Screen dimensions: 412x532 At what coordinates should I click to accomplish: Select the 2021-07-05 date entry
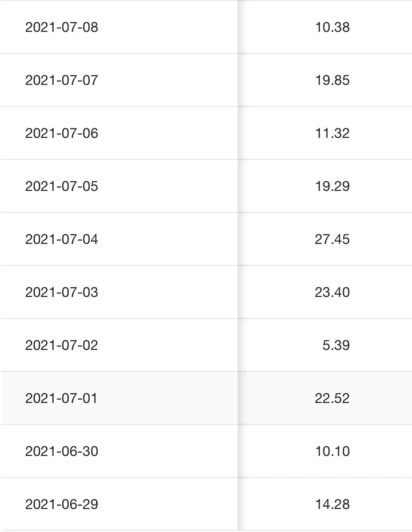click(62, 186)
